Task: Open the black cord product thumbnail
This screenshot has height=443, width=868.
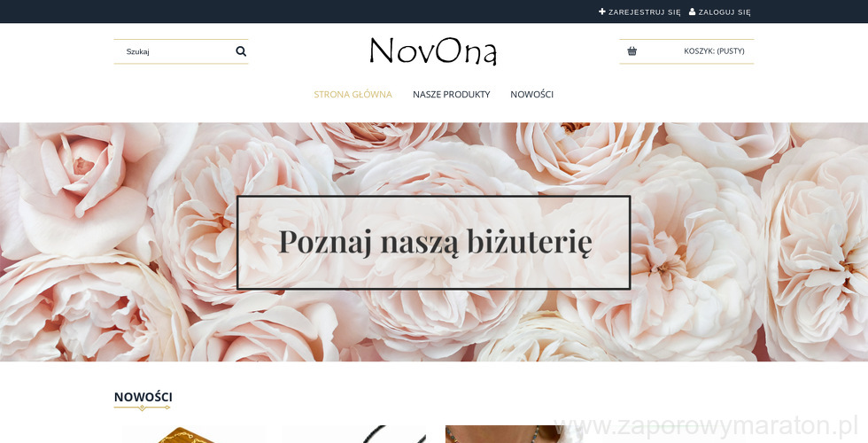Action: [354, 435]
